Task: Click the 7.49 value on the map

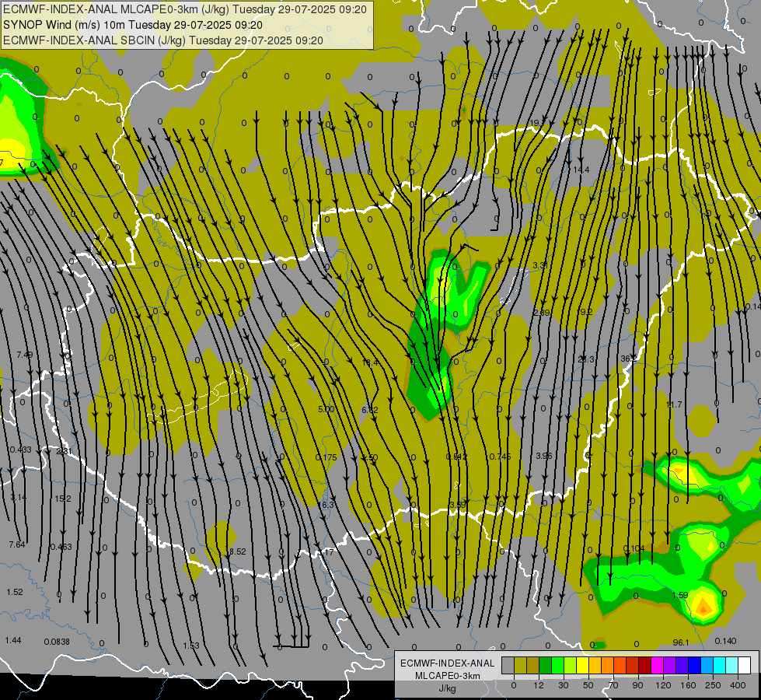Action: 24,355
